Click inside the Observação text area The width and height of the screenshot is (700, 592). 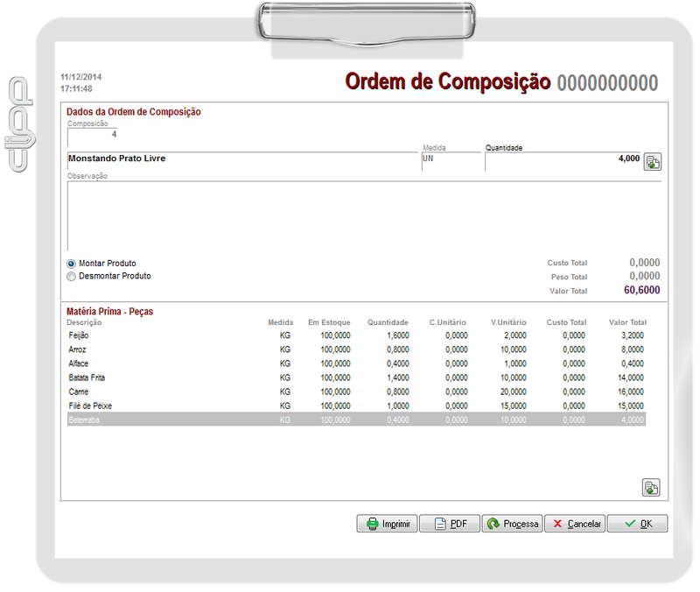[x=363, y=215]
